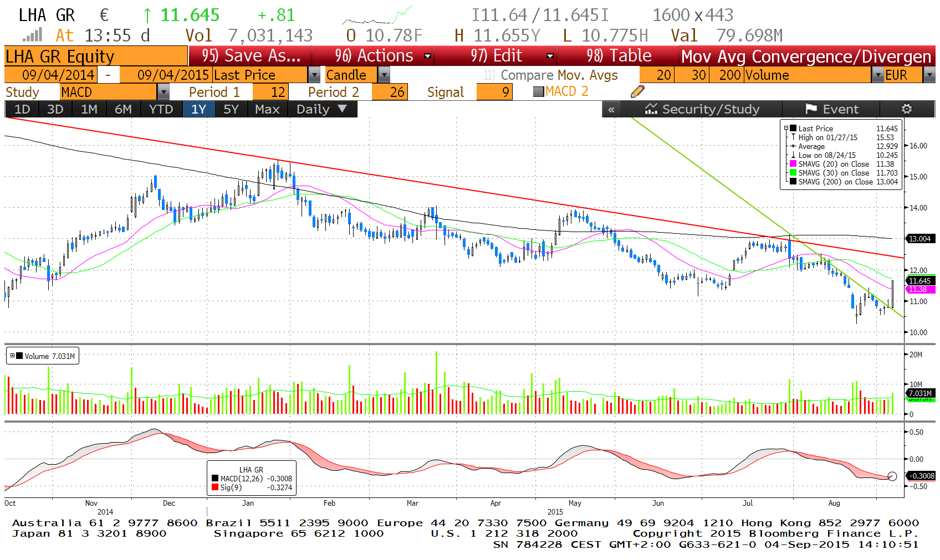Click the end date 09/04/2015 field
Image resolution: width=940 pixels, height=560 pixels.
pyautogui.click(x=166, y=75)
